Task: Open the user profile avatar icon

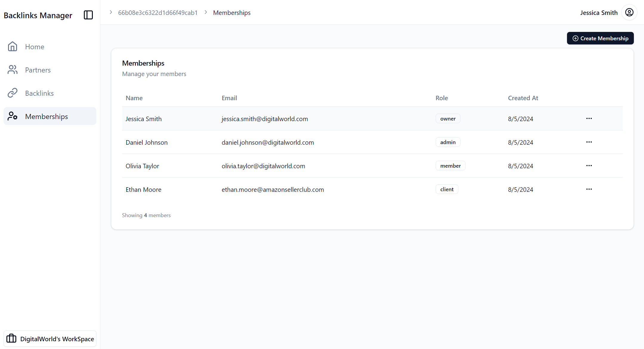Action: 629,13
